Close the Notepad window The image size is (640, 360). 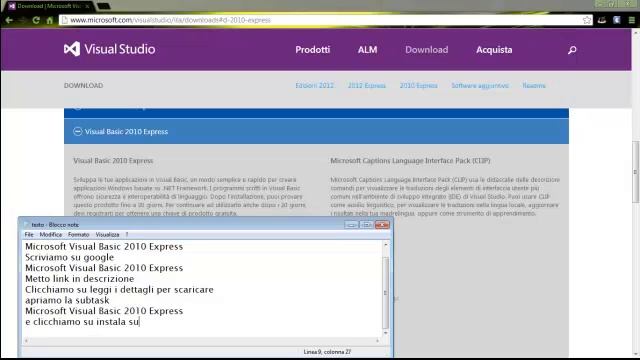pyautogui.click(x=382, y=225)
